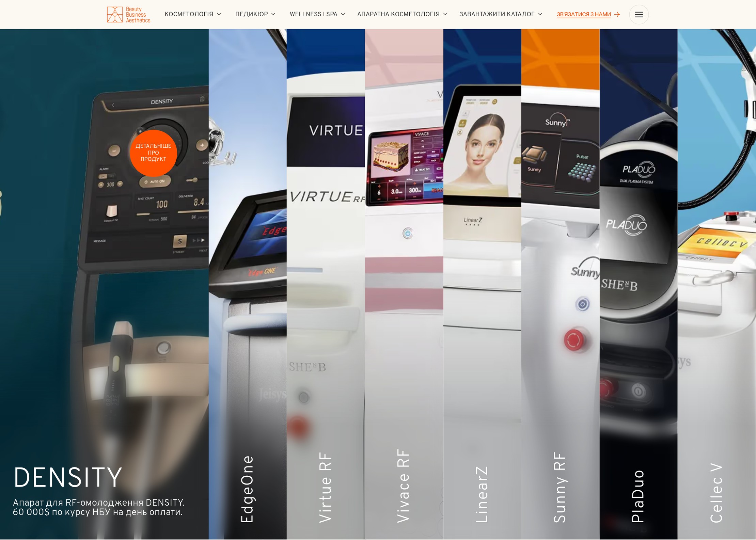Open the hamburger menu button
The width and height of the screenshot is (756, 540).
pos(639,15)
